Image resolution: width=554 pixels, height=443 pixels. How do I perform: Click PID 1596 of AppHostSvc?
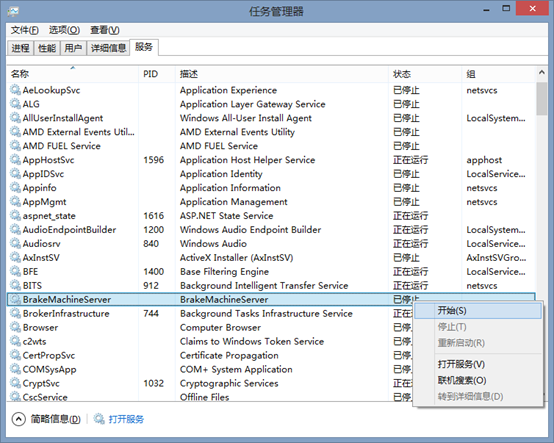click(154, 160)
